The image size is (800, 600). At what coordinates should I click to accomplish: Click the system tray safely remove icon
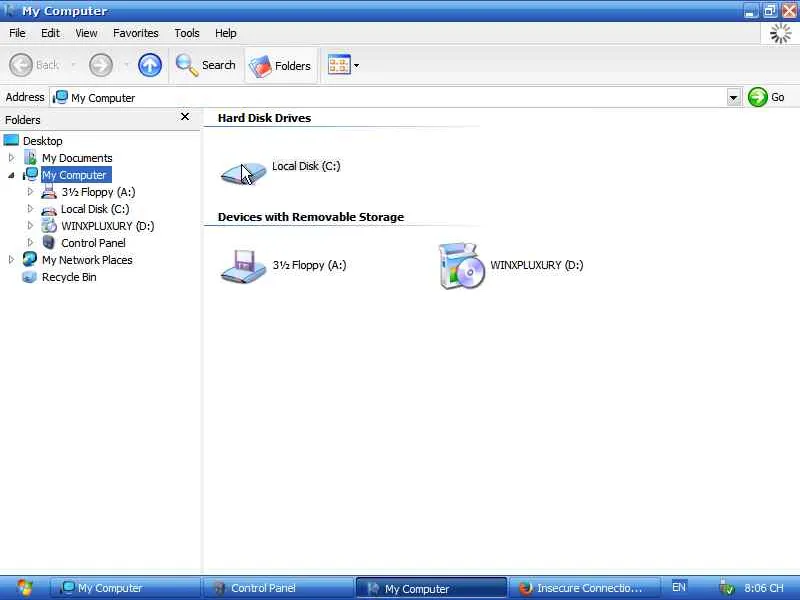pos(727,588)
